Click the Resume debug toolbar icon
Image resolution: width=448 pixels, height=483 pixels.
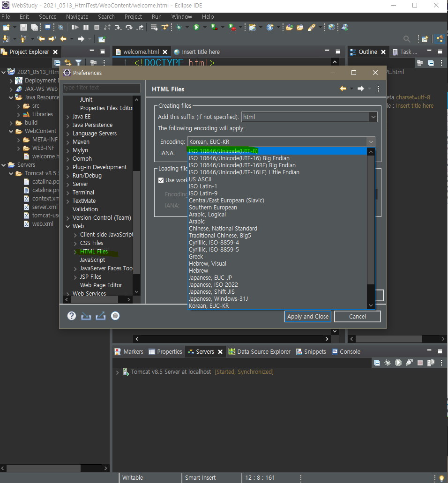click(x=75, y=28)
